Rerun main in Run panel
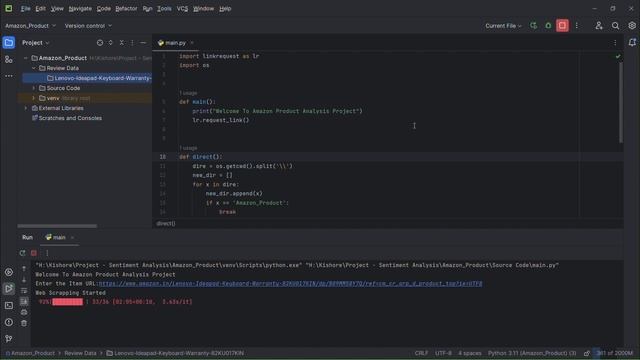640x360 pixels. (22, 253)
